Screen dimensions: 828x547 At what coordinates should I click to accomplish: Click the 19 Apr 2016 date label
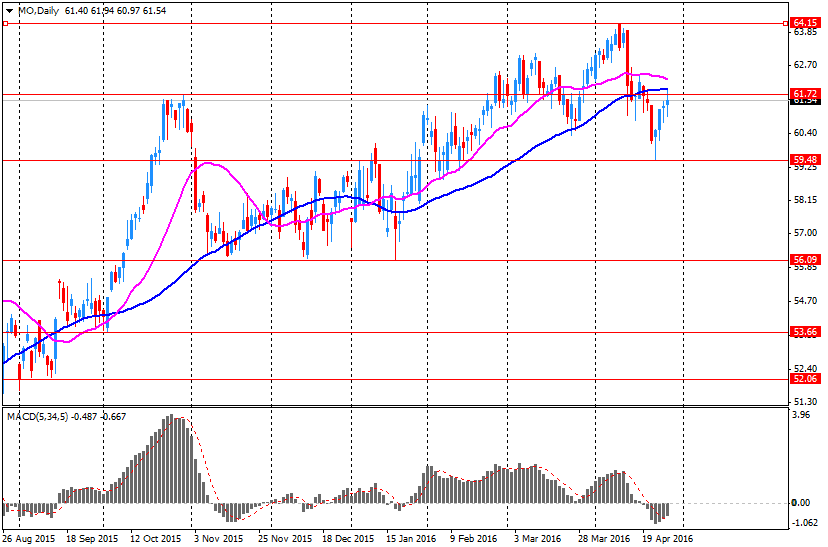click(x=667, y=539)
